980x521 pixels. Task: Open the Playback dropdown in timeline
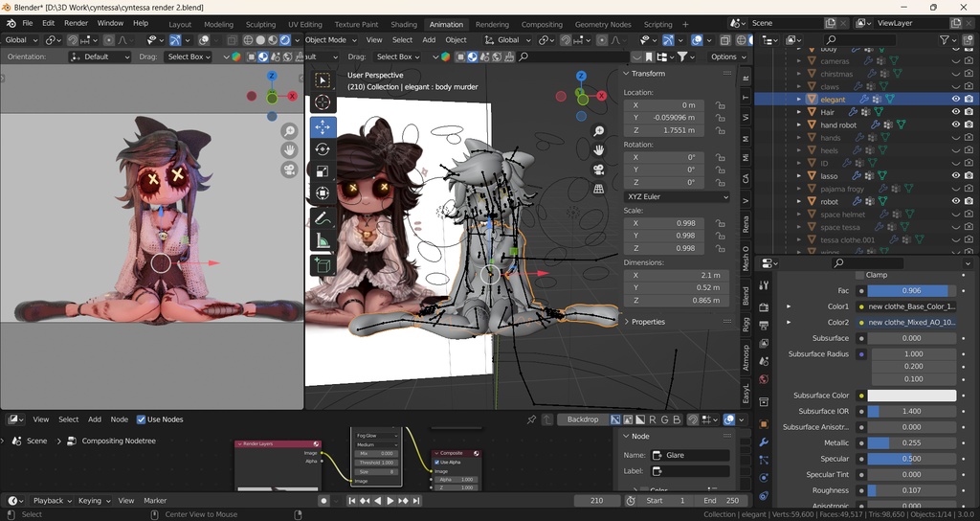pyautogui.click(x=52, y=500)
